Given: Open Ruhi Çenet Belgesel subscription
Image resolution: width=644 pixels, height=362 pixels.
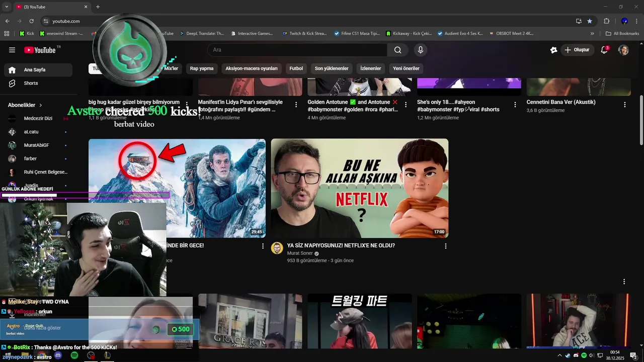Looking at the screenshot, I should click(38, 172).
